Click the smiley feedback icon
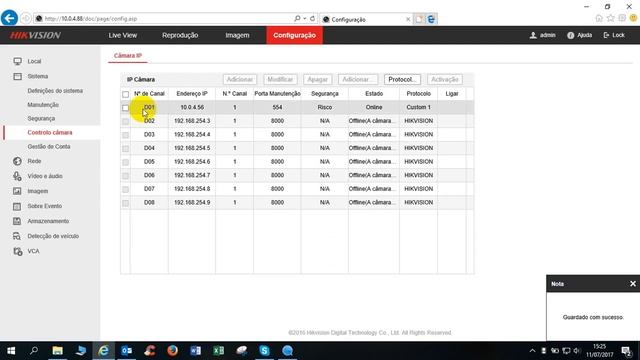This screenshot has width=640, height=360. tap(633, 18)
